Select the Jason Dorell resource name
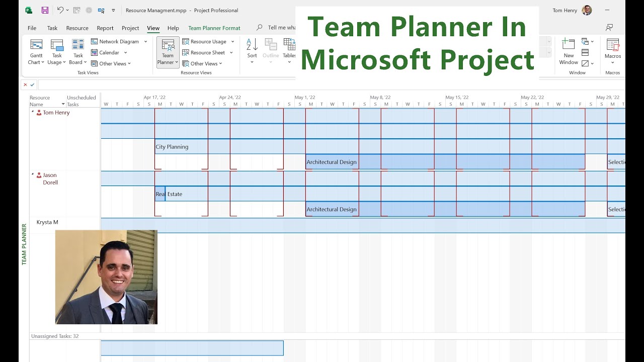This screenshot has width=644, height=362. pyautogui.click(x=50, y=179)
